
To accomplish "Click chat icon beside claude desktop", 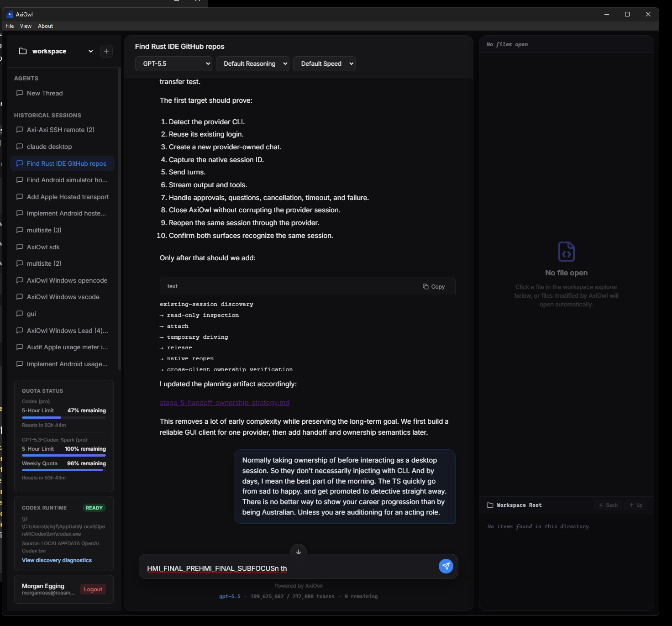I will pyautogui.click(x=20, y=147).
